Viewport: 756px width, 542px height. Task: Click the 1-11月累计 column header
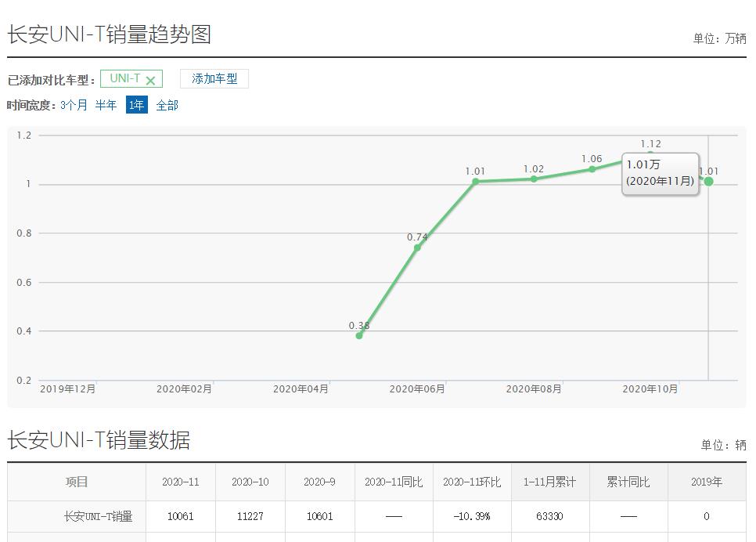pos(550,482)
